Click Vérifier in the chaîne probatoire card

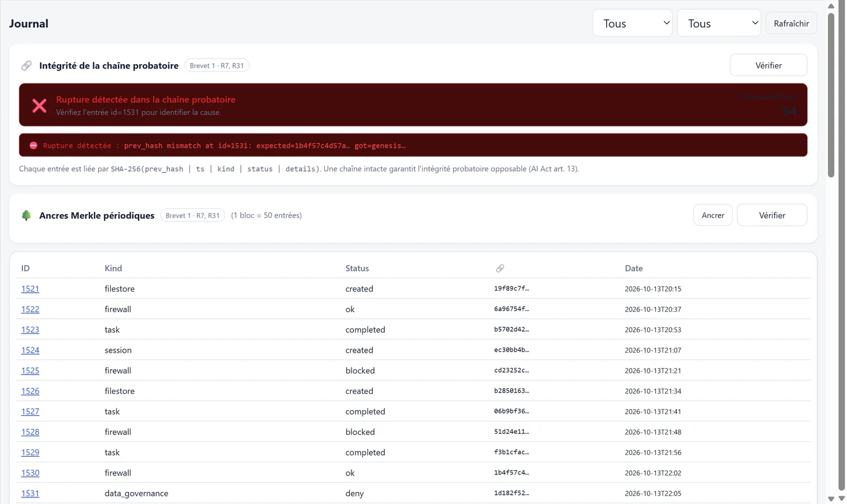click(768, 65)
